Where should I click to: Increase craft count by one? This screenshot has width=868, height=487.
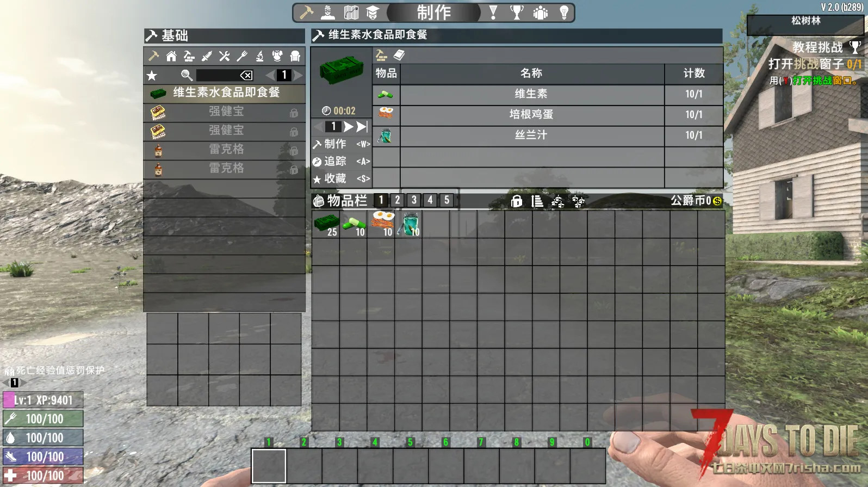pos(348,127)
